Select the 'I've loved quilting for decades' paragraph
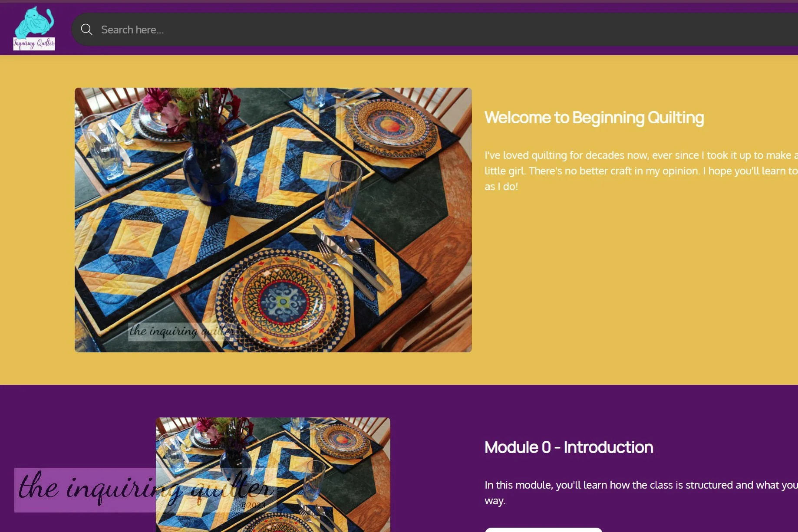Image resolution: width=798 pixels, height=532 pixels. point(641,171)
